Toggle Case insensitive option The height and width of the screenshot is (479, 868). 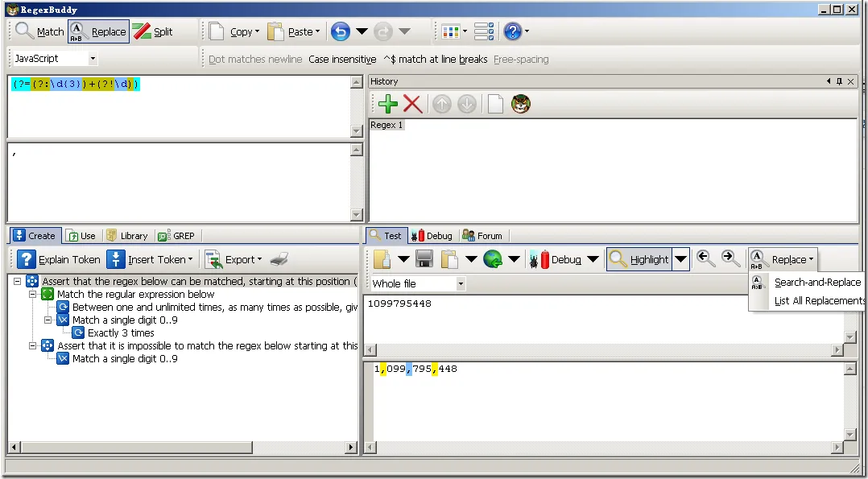(342, 60)
